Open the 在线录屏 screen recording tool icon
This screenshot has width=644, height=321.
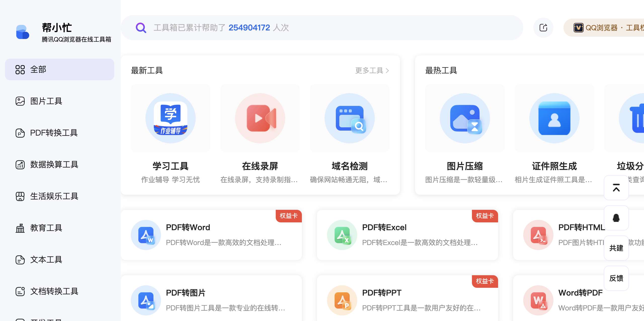(260, 118)
